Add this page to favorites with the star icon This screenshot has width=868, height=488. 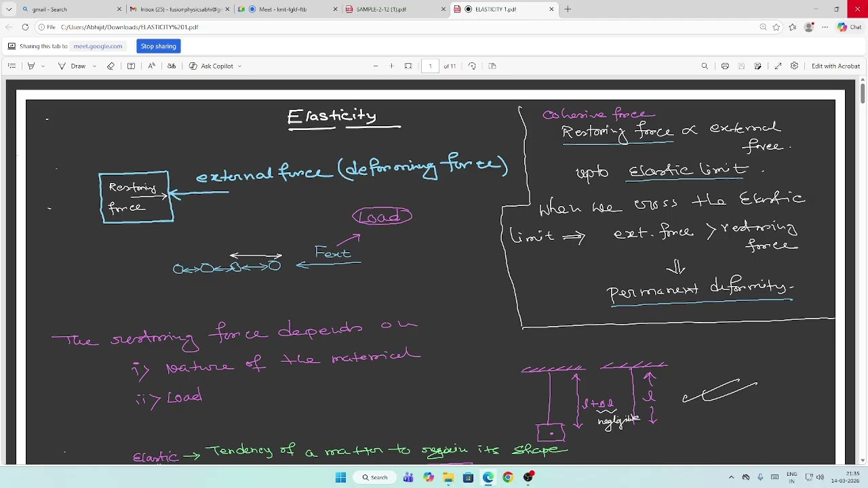coord(776,27)
